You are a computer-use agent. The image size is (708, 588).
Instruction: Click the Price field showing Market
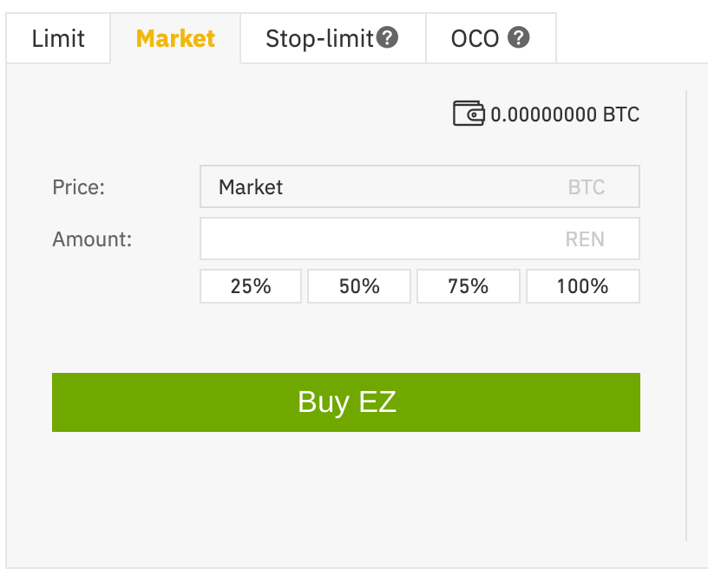click(x=420, y=186)
